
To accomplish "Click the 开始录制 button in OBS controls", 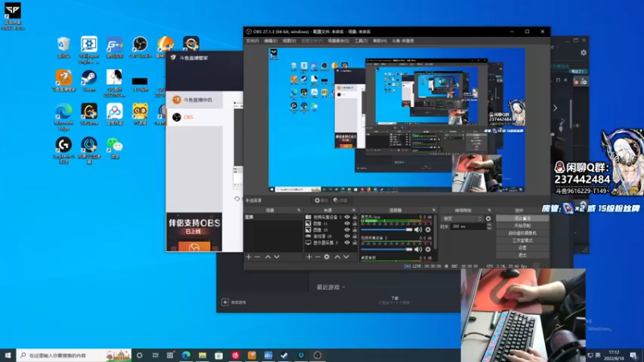I will [522, 226].
